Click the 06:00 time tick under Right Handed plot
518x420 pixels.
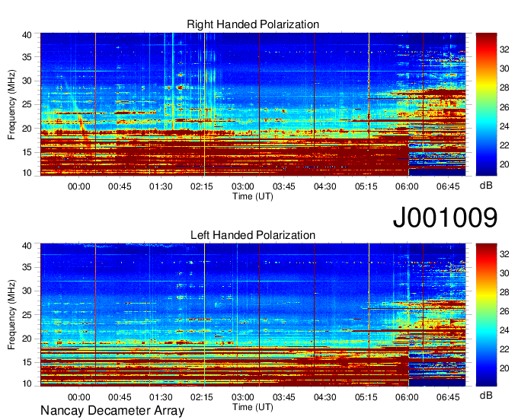click(407, 186)
